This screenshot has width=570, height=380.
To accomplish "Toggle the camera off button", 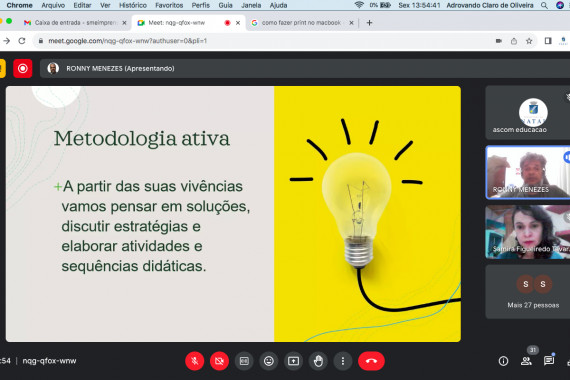I will click(219, 361).
